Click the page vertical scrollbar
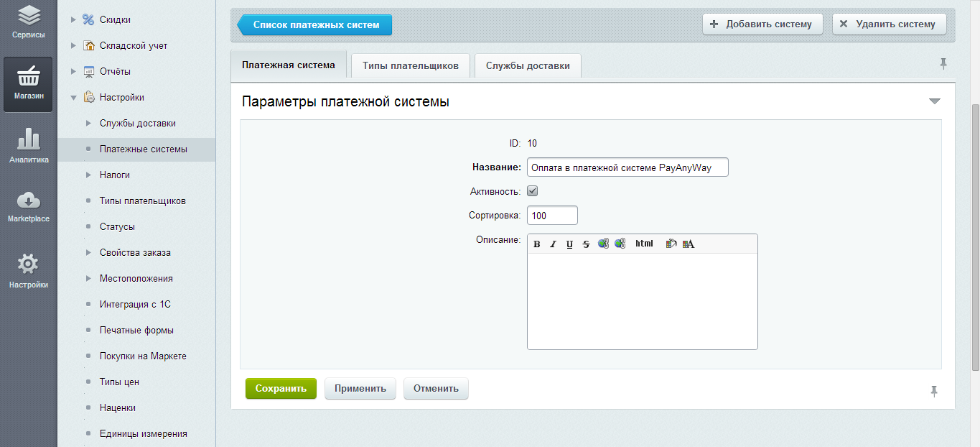Image resolution: width=980 pixels, height=447 pixels. (x=974, y=237)
